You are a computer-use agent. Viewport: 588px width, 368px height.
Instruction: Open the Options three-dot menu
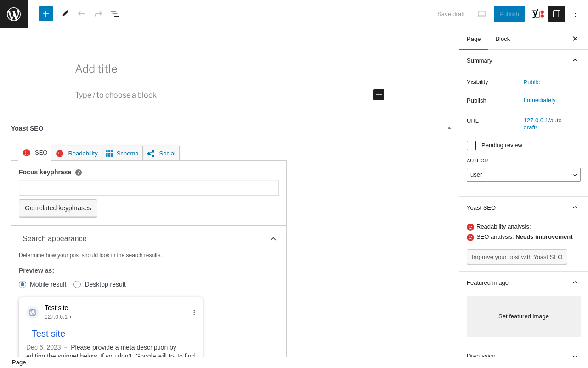tap(575, 14)
